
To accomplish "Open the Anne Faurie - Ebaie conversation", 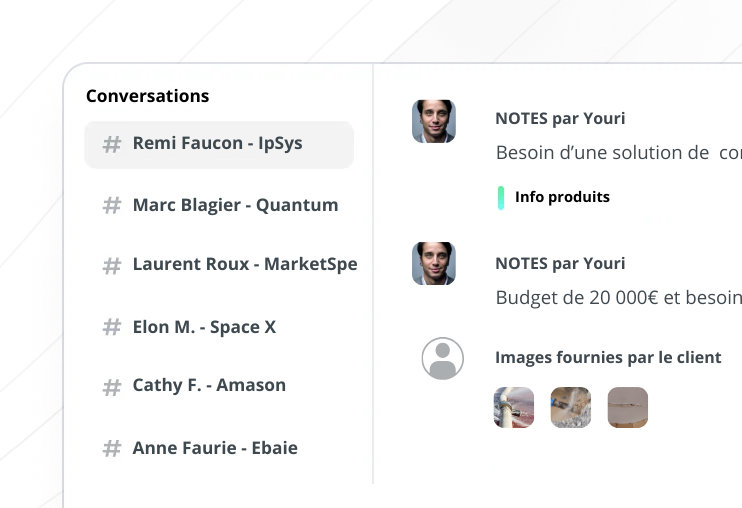I will point(215,449).
